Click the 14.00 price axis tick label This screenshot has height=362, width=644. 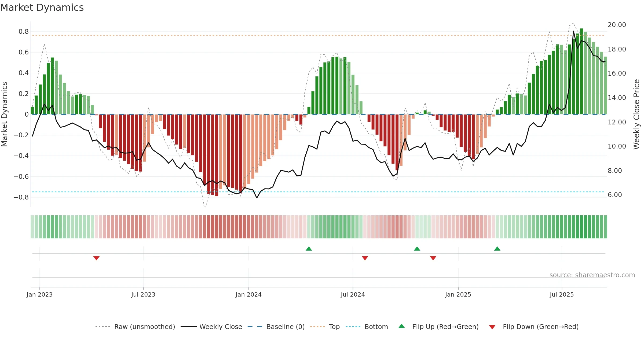pos(617,98)
